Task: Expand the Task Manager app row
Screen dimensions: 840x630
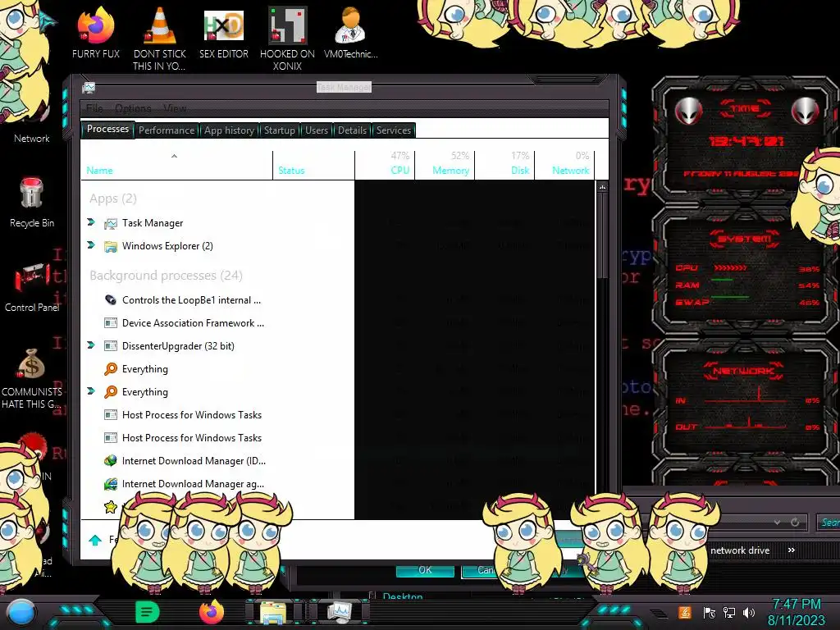Action: 91,221
